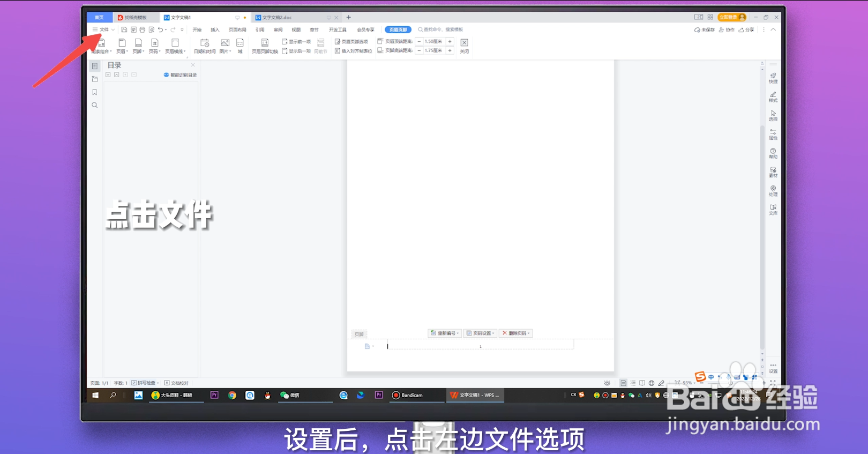
Task: Open the 章节 ribbon tab
Action: [315, 29]
